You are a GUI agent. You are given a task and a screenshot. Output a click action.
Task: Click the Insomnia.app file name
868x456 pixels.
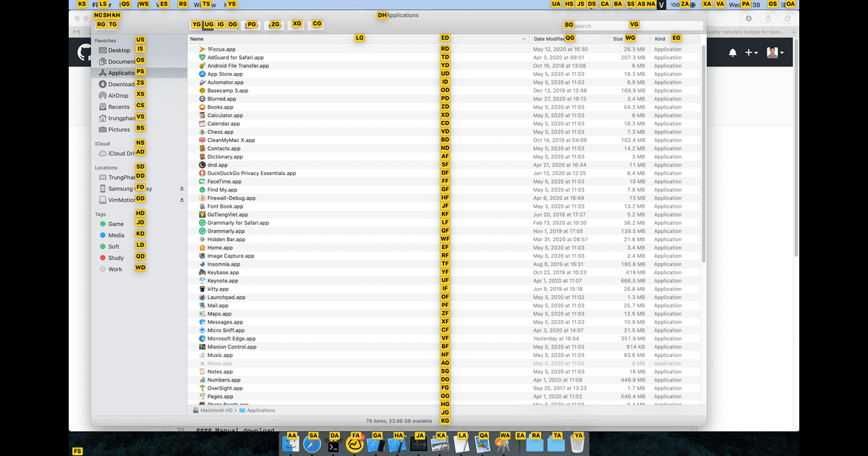point(224,264)
